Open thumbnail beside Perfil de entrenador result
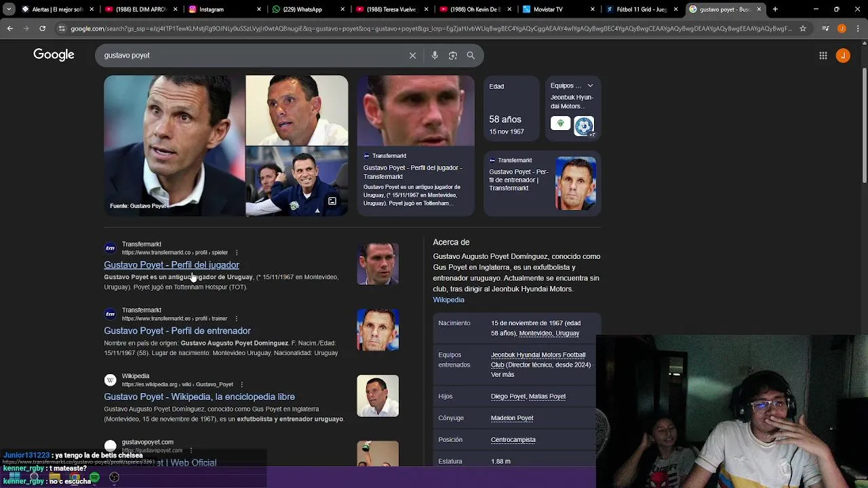This screenshot has width=868, height=488. (x=378, y=329)
